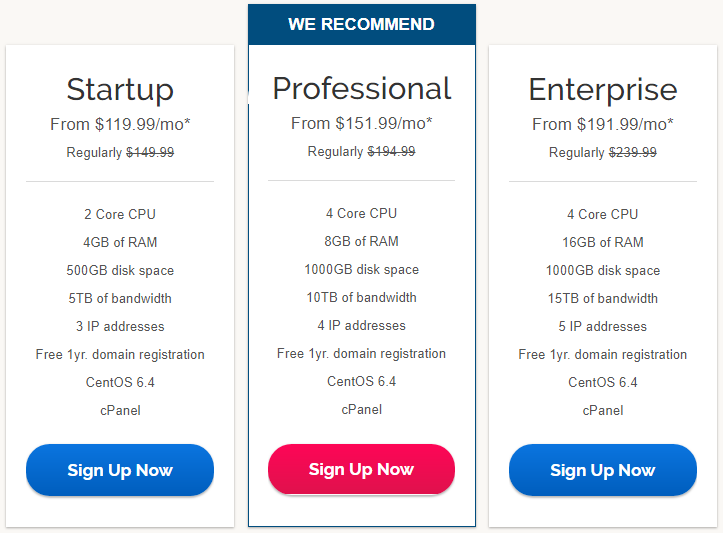Click Enterprise plan's Sign Up Now button
The image size is (723, 533).
tap(603, 470)
